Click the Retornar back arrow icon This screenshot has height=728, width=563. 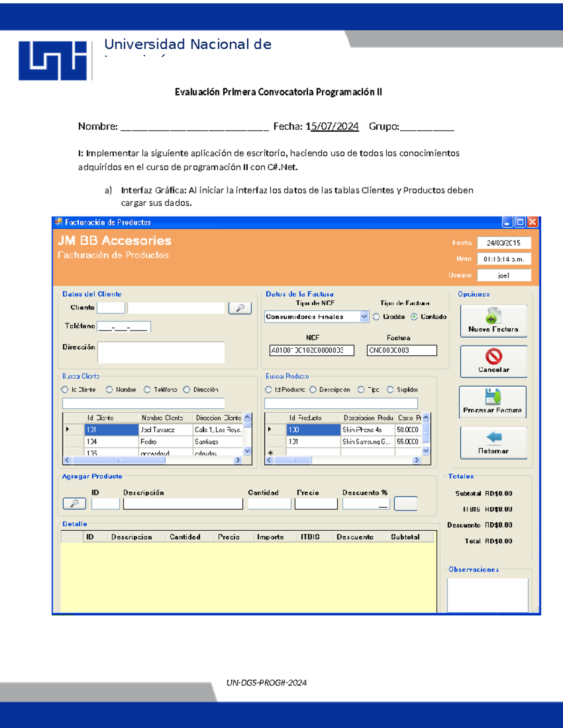click(x=494, y=437)
